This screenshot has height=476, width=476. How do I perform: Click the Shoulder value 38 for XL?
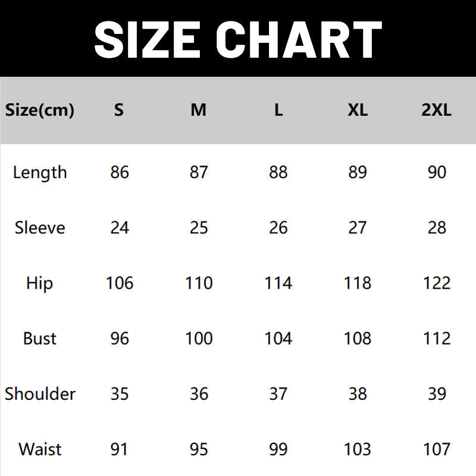[x=358, y=394]
